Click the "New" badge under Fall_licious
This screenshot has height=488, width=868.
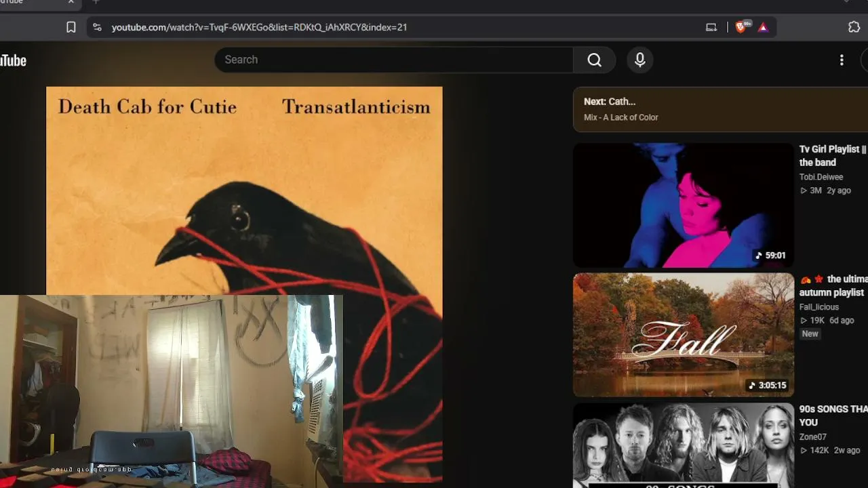point(810,333)
